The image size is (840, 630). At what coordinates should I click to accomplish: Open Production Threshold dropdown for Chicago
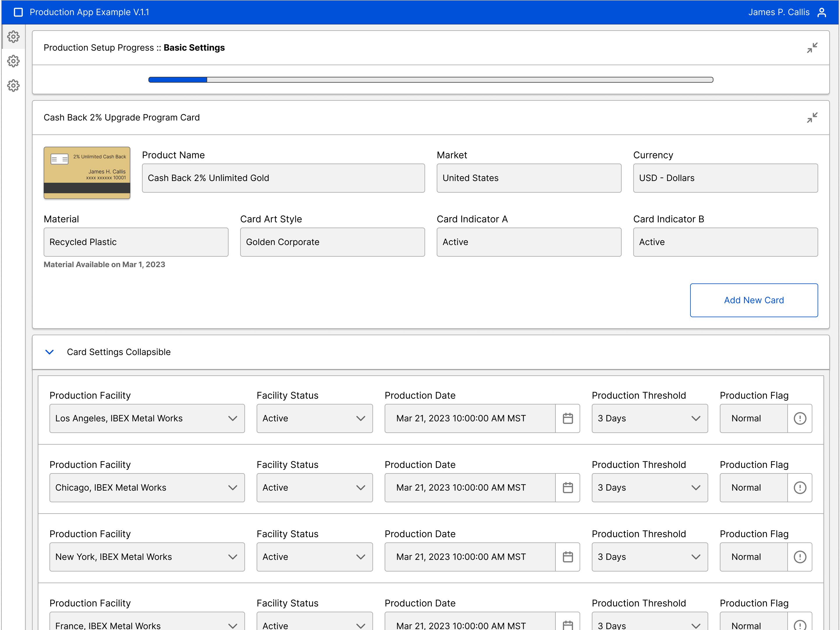click(x=649, y=488)
